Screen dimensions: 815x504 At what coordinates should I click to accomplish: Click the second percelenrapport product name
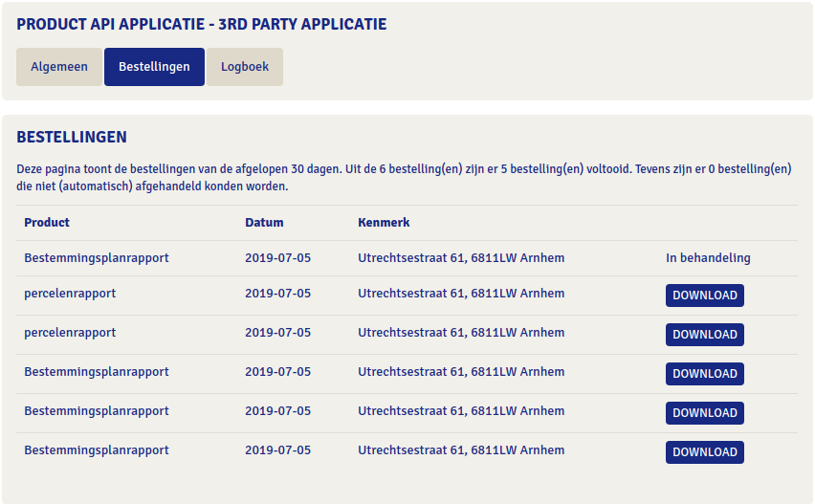click(70, 333)
